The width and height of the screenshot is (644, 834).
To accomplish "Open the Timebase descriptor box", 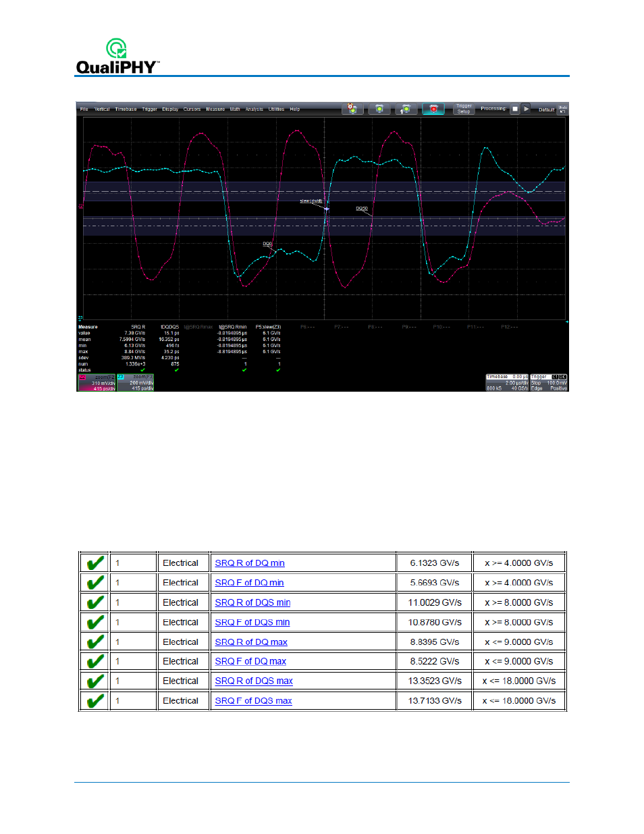I will tap(507, 383).
